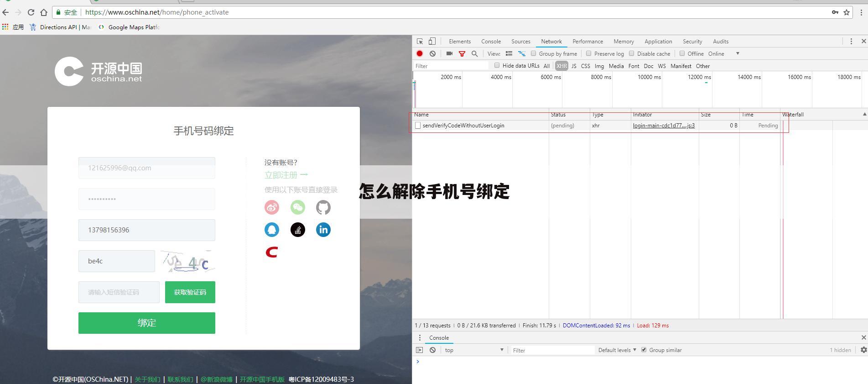Toggle DevTools device toolbar icon
868x384 pixels.
[x=432, y=41]
